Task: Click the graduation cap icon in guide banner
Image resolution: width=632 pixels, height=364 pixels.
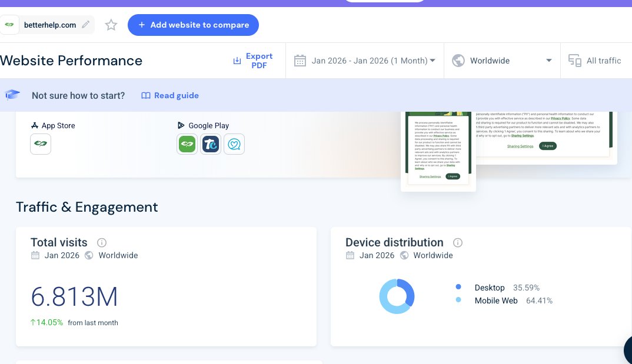Action: (x=12, y=95)
